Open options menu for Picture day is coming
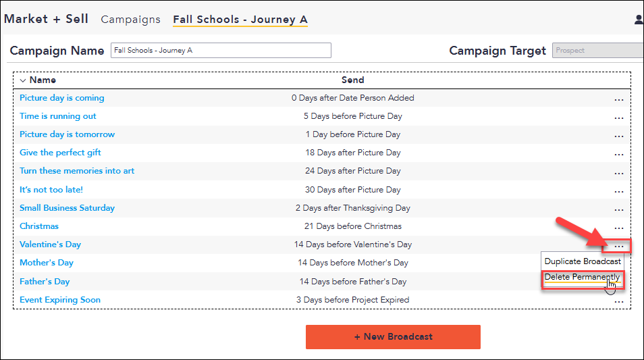644x360 pixels. click(x=618, y=100)
